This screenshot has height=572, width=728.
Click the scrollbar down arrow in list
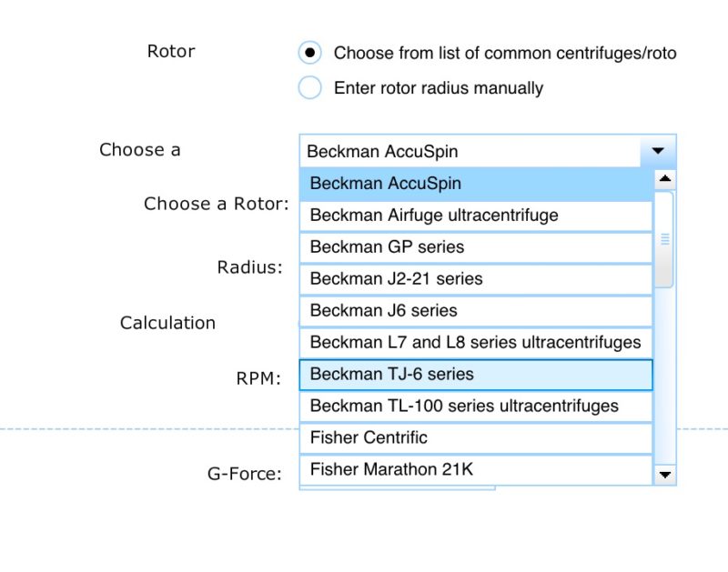[665, 475]
